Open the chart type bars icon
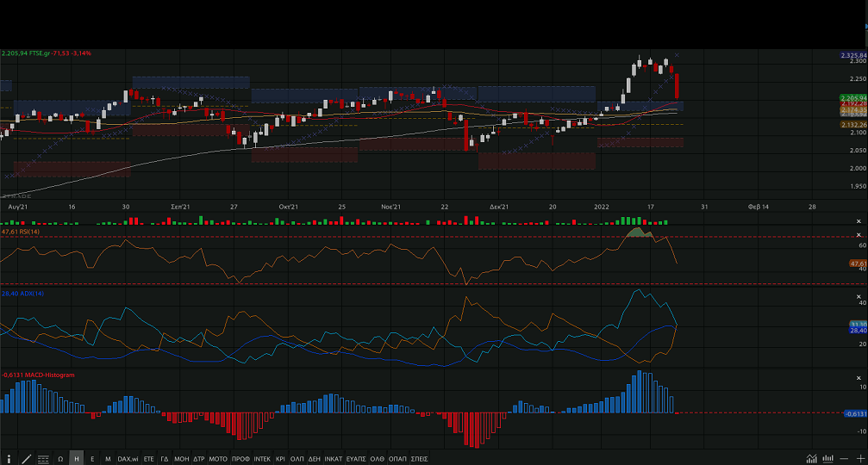 click(828, 458)
